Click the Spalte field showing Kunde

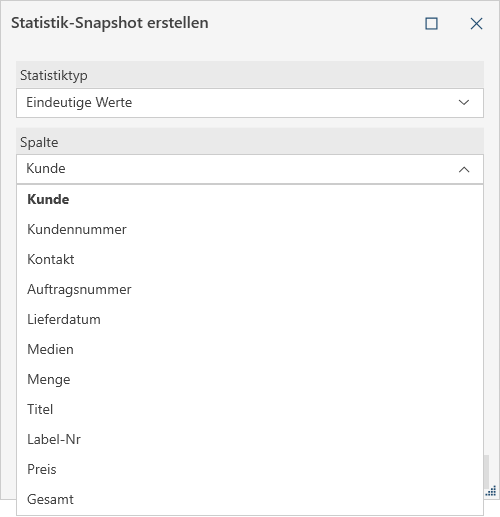(x=250, y=169)
